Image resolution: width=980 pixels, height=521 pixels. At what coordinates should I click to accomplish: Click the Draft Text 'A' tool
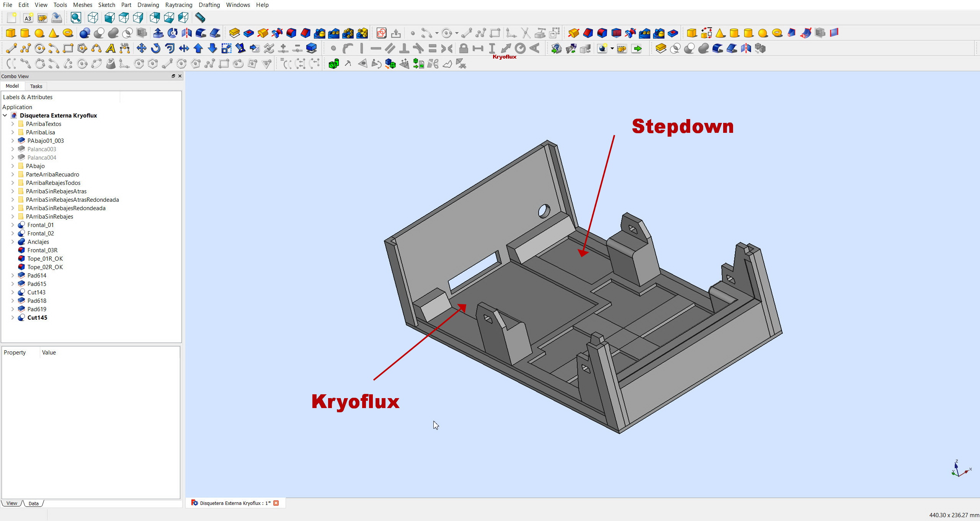coord(111,48)
